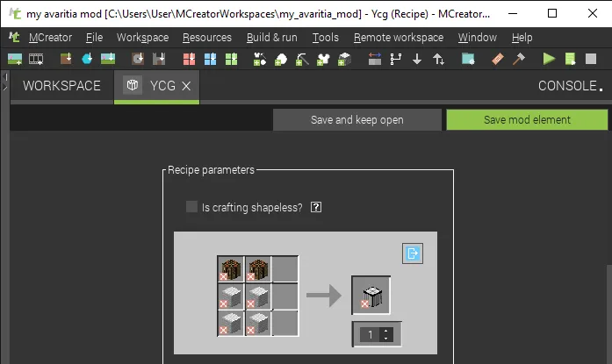Click the import other texture landscape arrow icon
Image resolution: width=612 pixels, height=364 pixels.
click(x=108, y=60)
